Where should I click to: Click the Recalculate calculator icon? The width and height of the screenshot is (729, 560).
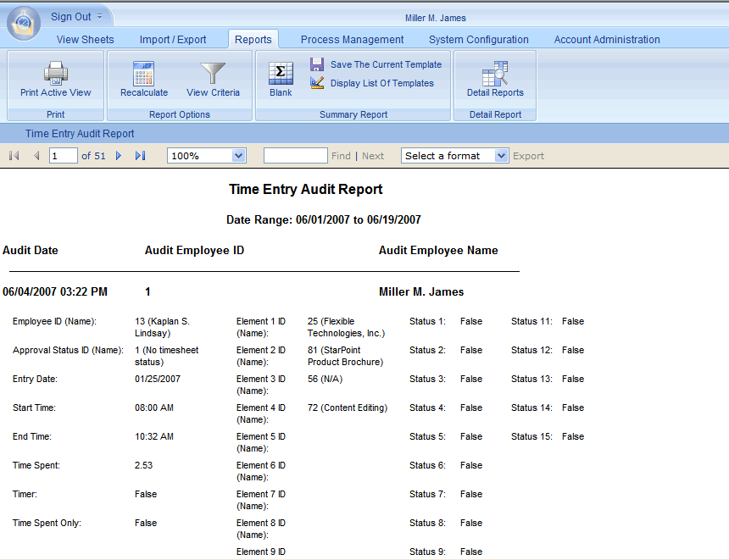(143, 74)
